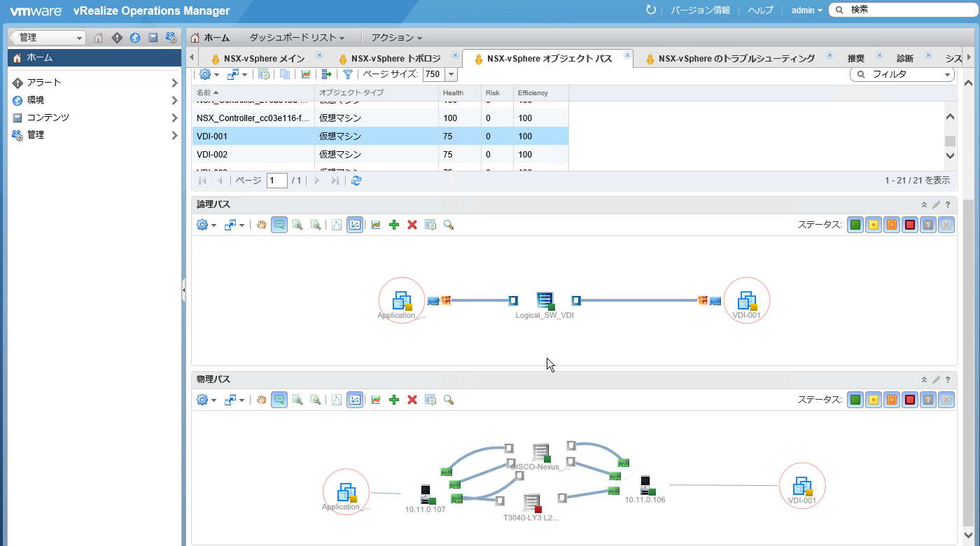
Task: Select the NSX_Controller_cc03e116 row
Action: (380, 118)
